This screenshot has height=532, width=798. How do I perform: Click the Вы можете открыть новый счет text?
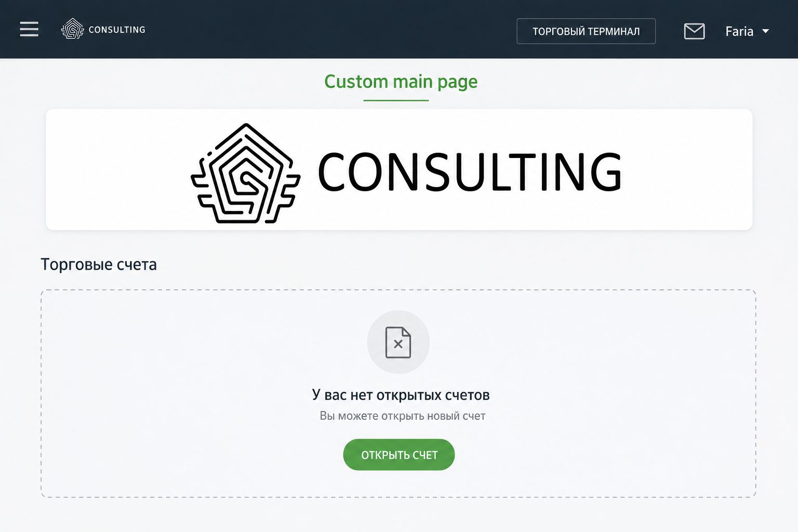(x=403, y=416)
